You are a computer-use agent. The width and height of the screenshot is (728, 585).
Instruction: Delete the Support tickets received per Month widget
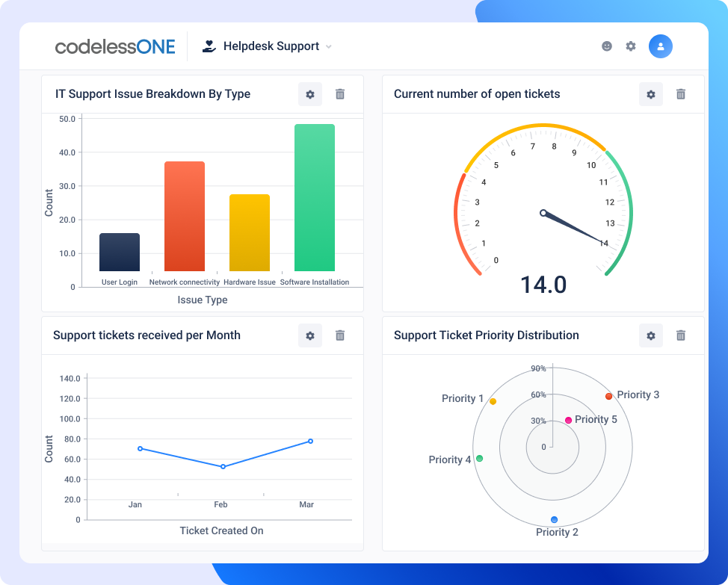(340, 335)
